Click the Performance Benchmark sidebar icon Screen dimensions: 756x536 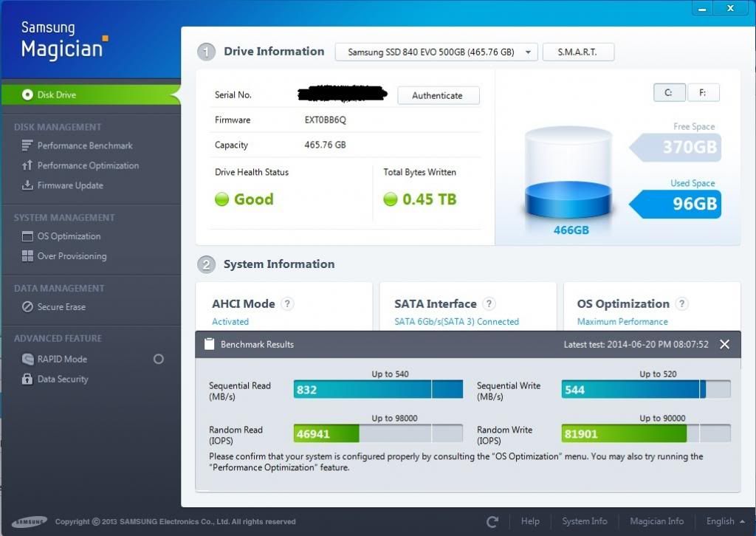pyautogui.click(x=27, y=145)
